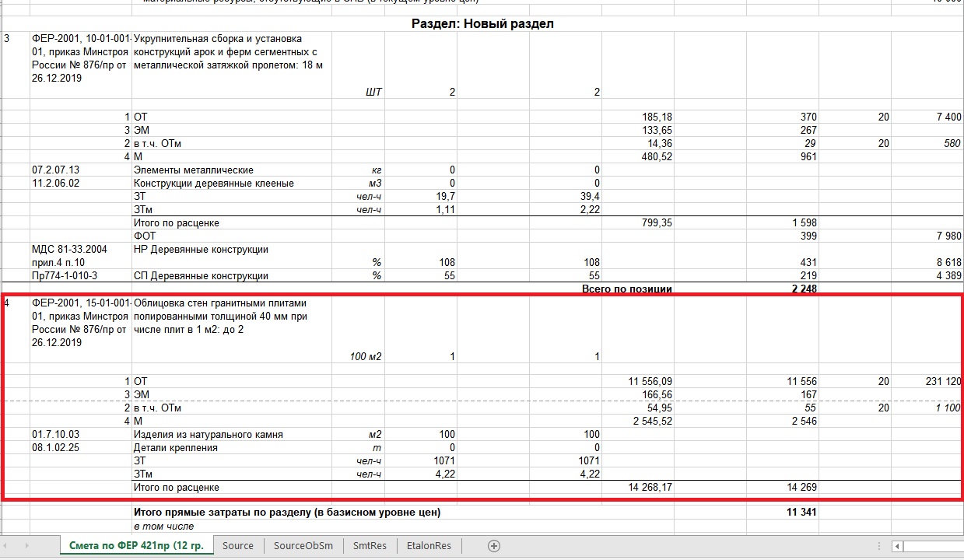This screenshot has width=964, height=560.
Task: Click 'Итого прямые затраты по разделу' row label
Action: point(287,513)
